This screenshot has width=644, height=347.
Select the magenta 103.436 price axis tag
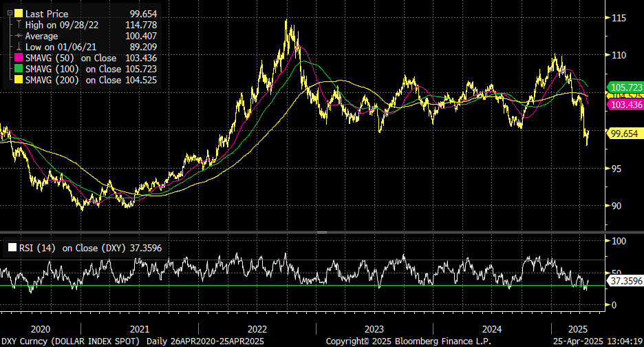coord(625,105)
